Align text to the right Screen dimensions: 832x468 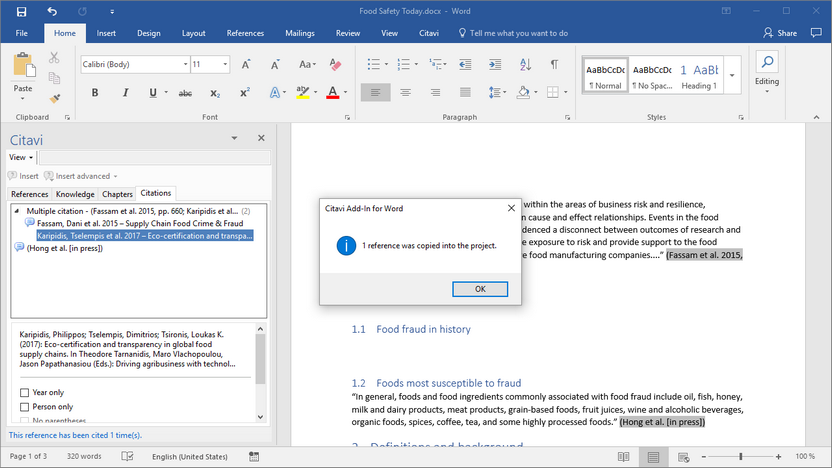(x=435, y=93)
